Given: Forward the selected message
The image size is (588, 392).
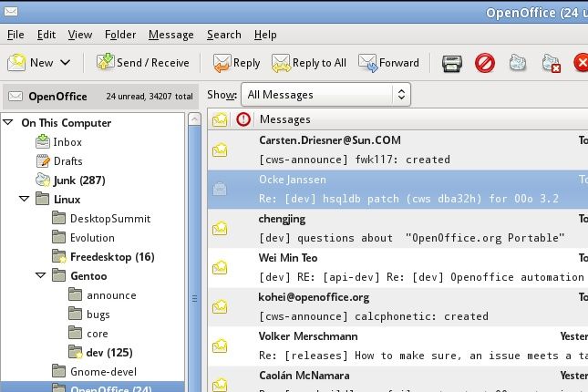Looking at the screenshot, I should coord(388,63).
